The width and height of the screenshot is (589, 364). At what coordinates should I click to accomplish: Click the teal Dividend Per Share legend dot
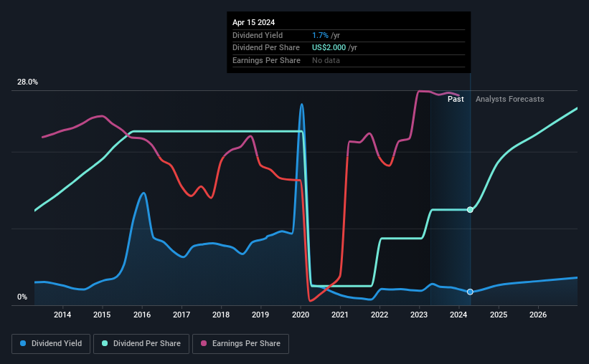point(105,343)
